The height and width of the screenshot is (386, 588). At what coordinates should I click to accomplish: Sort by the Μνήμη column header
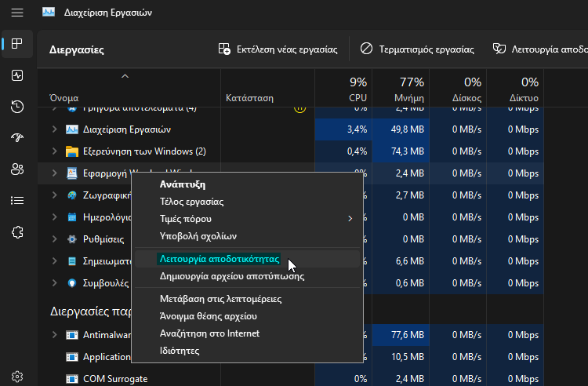click(409, 98)
